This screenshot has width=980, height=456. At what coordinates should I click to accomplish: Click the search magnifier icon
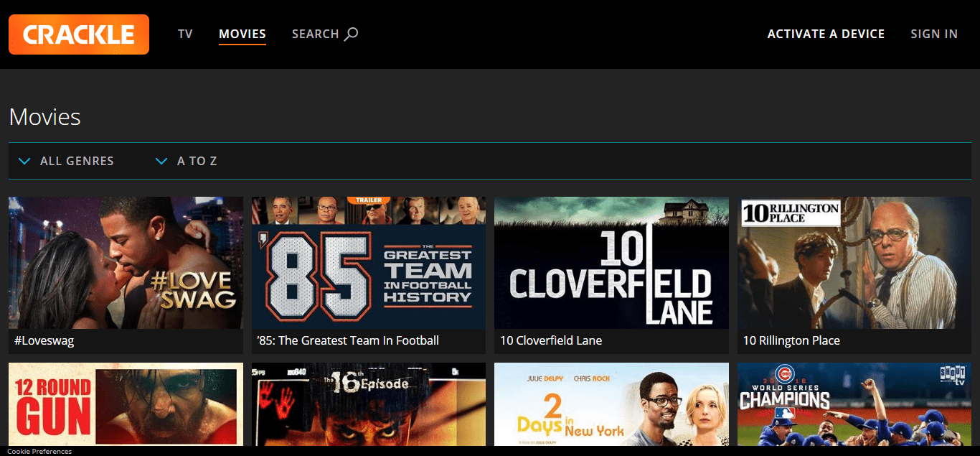pyautogui.click(x=351, y=34)
